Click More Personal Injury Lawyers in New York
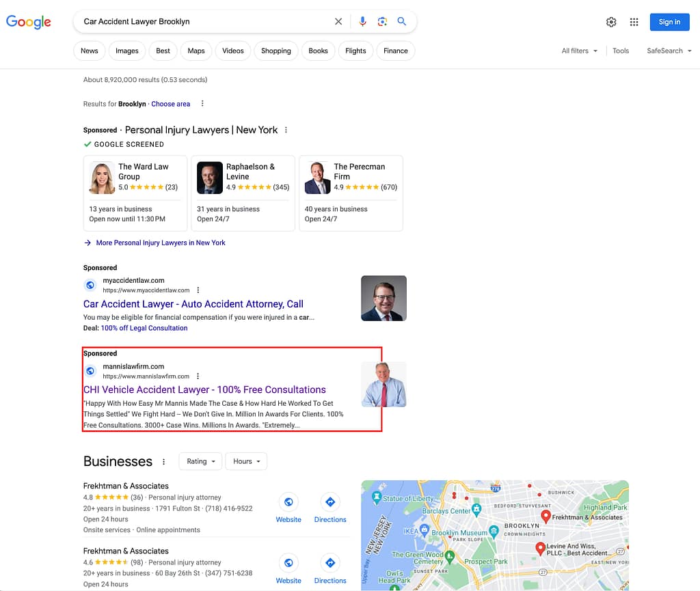Screen dimensions: 700x591 [x=160, y=243]
